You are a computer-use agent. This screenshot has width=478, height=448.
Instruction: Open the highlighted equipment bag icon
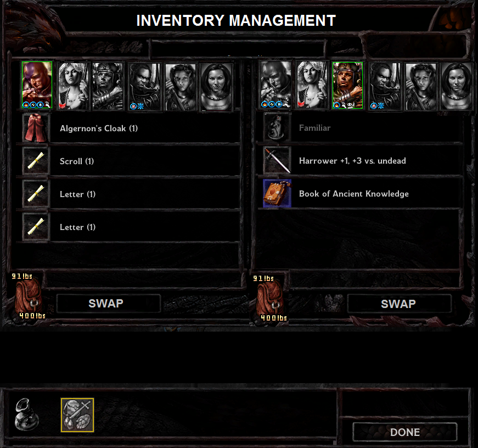pyautogui.click(x=77, y=415)
